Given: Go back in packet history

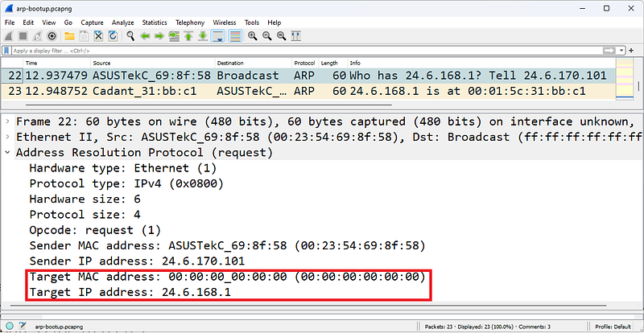Looking at the screenshot, I should tap(145, 36).
